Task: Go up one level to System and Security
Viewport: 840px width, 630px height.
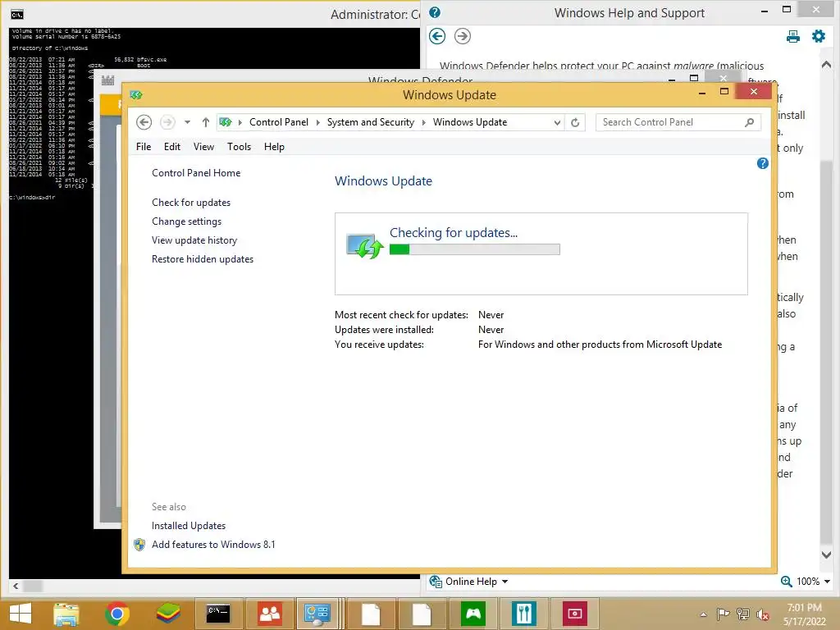Action: point(205,122)
